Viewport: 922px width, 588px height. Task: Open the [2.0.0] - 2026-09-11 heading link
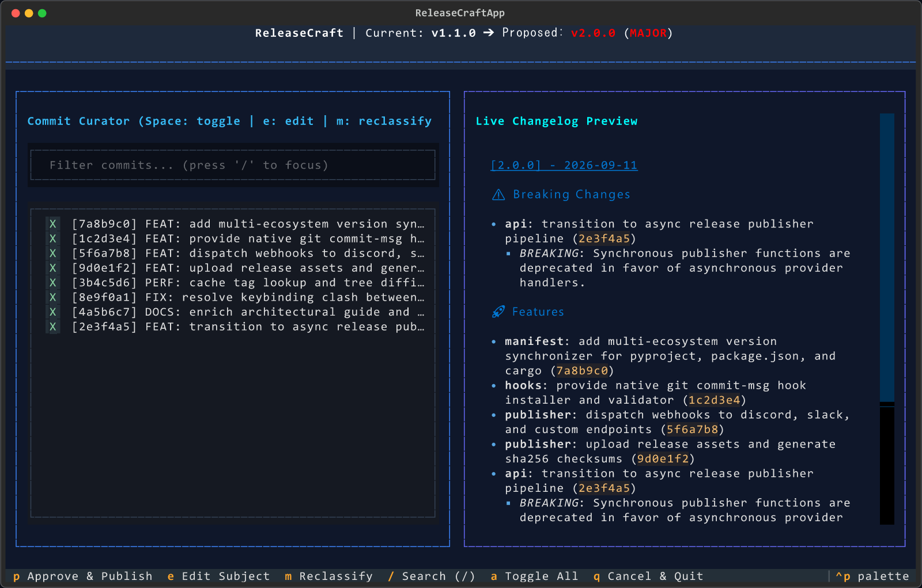[x=564, y=165]
